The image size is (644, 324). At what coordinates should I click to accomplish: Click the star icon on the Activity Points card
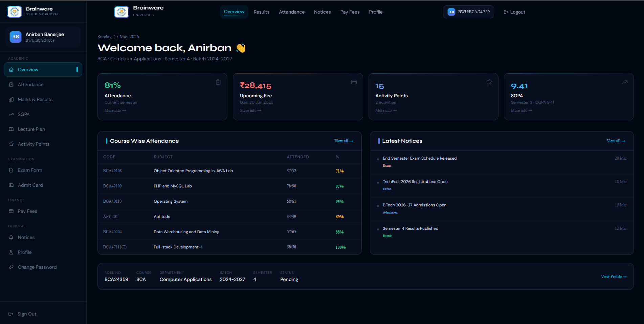coord(489,82)
